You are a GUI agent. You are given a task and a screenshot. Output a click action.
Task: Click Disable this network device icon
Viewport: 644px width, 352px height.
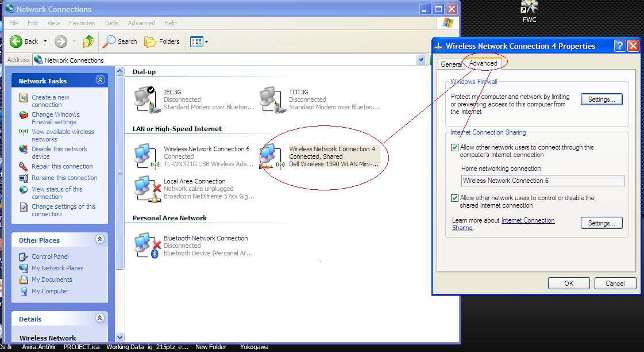(x=24, y=150)
